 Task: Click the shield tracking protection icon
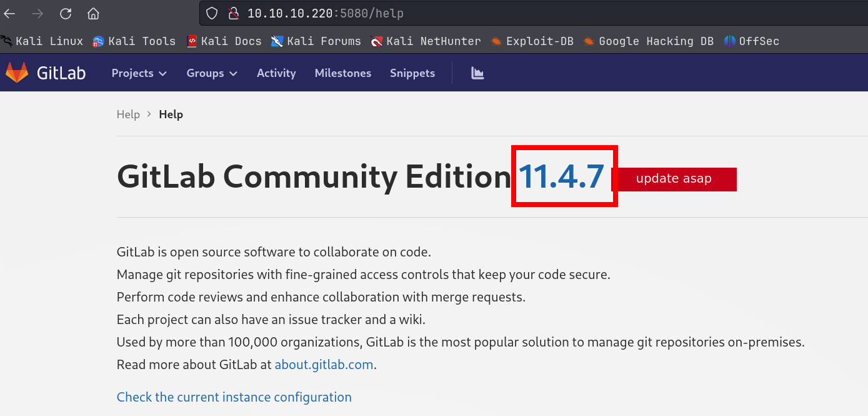tap(212, 13)
